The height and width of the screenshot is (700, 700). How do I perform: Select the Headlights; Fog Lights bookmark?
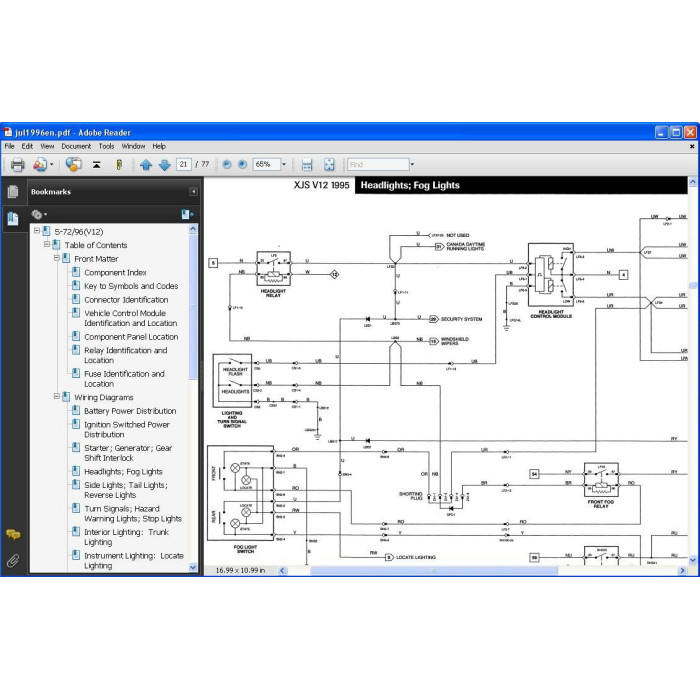(x=123, y=471)
